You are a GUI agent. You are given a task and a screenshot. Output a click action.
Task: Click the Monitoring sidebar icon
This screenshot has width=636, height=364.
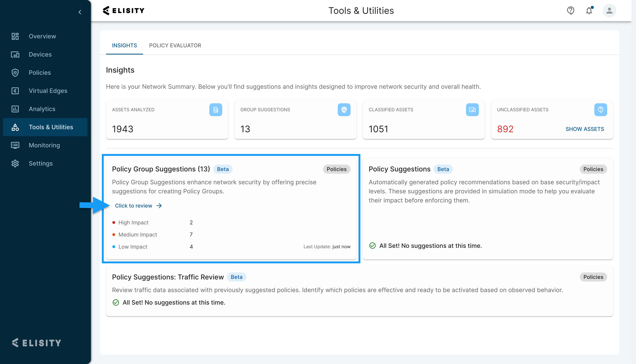point(15,145)
